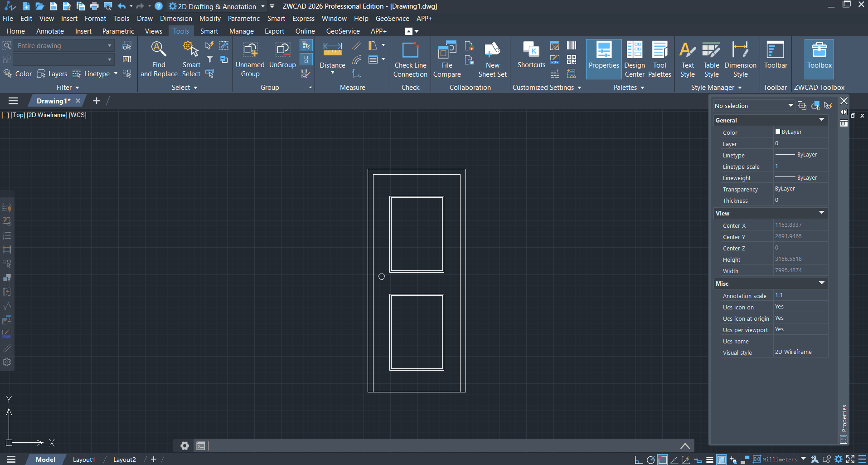Open the Dimension menu
Screen dimensions: 868x465
[175, 18]
